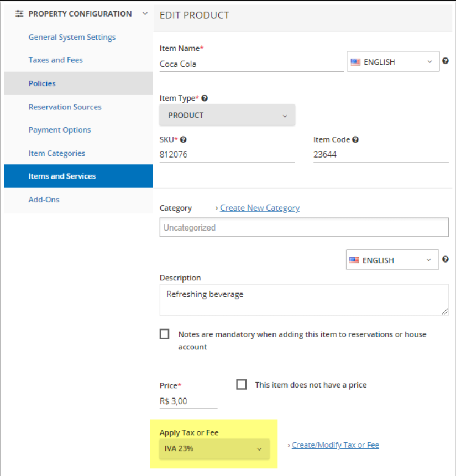Go to Taxes and Fees menu
Screen dimensions: 456x476
pos(56,60)
